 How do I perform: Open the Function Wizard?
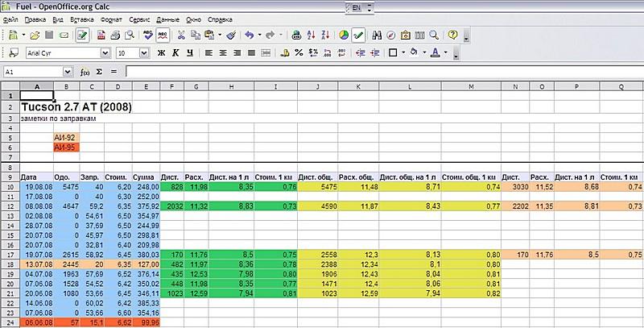85,72
